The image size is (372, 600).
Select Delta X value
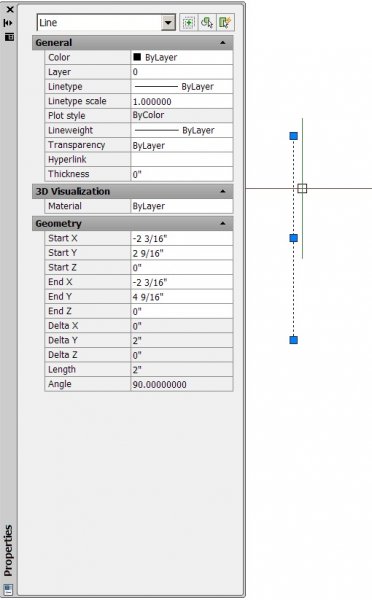[x=182, y=326]
